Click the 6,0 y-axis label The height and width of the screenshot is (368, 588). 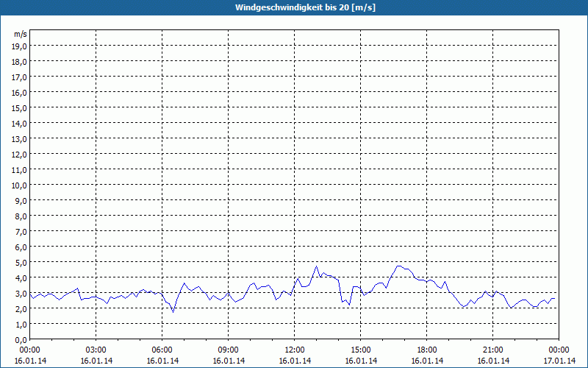22,247
